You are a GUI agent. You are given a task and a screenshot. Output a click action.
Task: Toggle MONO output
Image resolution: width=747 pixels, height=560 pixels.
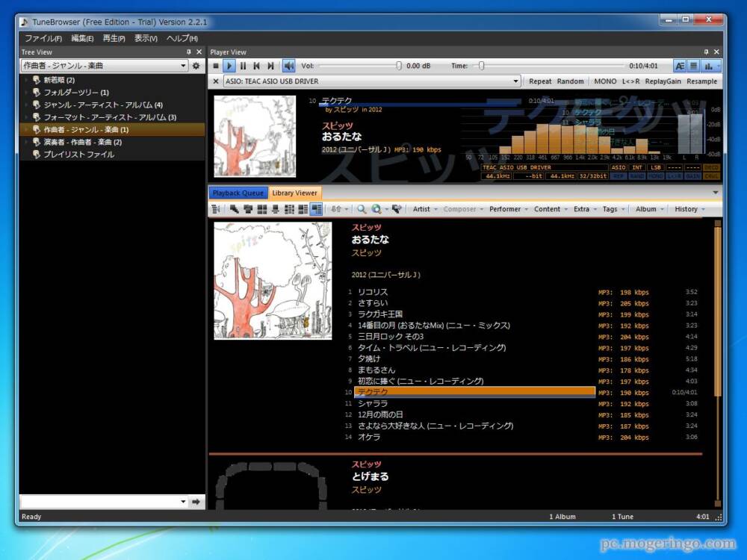[x=605, y=81]
